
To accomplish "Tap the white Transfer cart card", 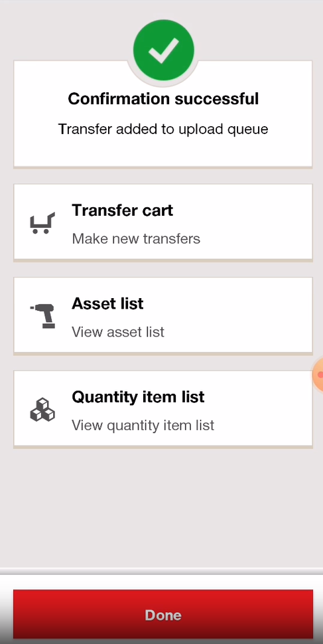I will [x=163, y=222].
